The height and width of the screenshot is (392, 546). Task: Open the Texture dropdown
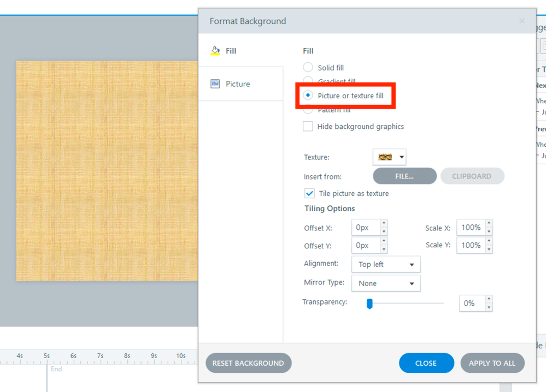(x=389, y=157)
